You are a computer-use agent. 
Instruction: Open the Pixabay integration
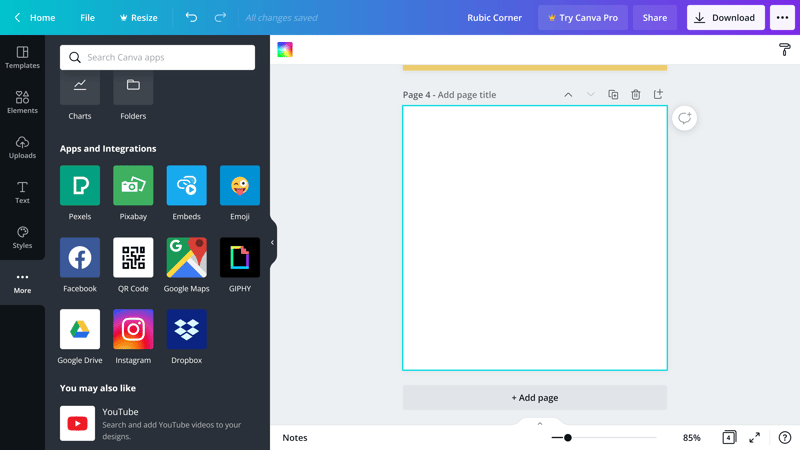133,186
